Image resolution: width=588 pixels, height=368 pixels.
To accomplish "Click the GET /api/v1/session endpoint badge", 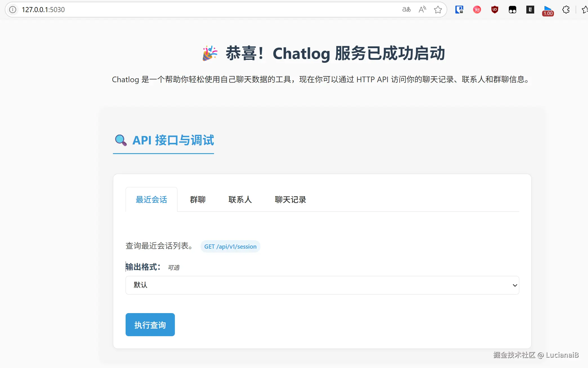I will point(230,247).
